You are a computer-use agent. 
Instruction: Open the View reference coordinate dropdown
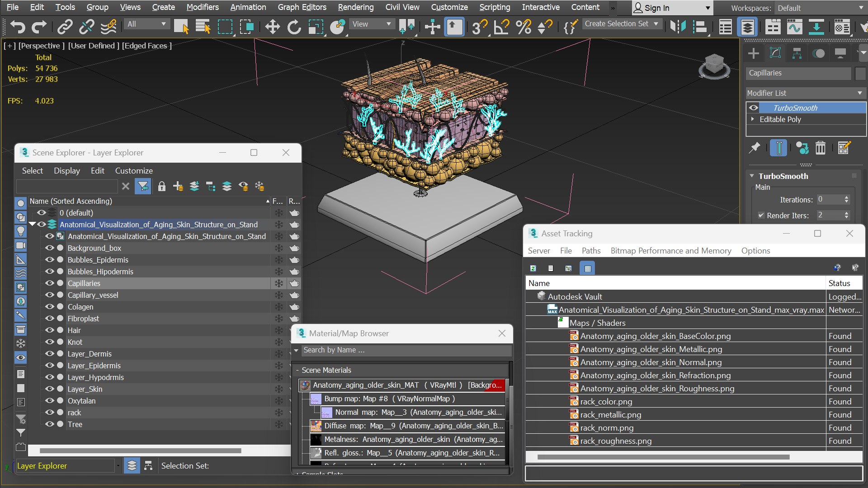click(x=372, y=24)
